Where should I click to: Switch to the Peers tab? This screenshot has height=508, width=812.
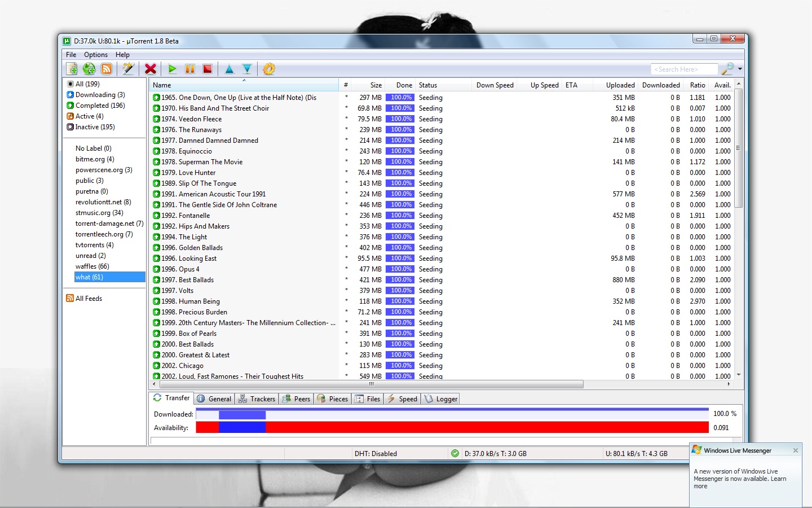click(x=297, y=399)
